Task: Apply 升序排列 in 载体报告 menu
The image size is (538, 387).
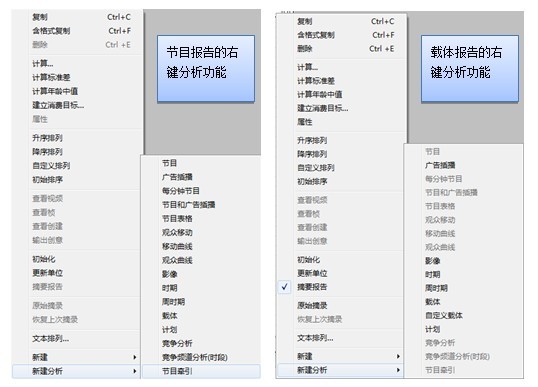Action: click(312, 140)
